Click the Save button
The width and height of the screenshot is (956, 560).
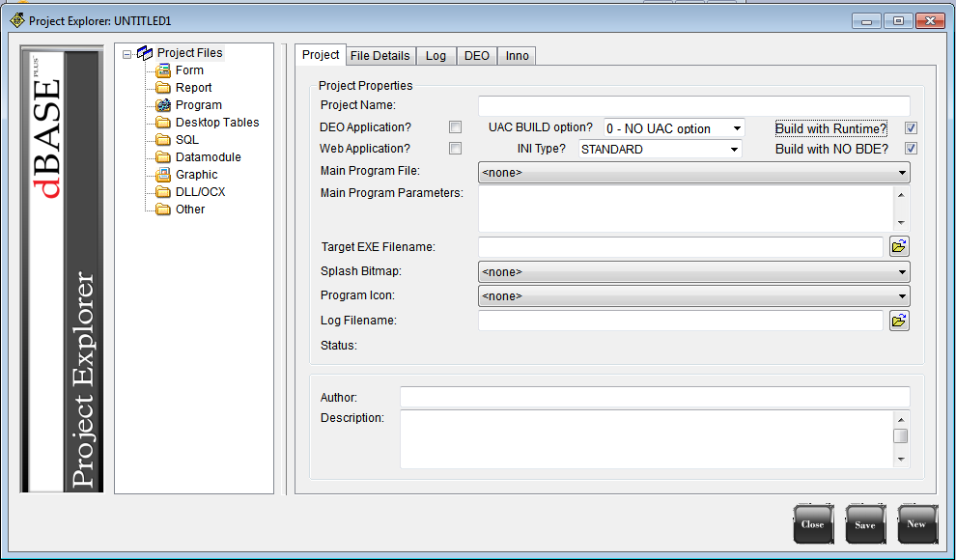coord(865,524)
